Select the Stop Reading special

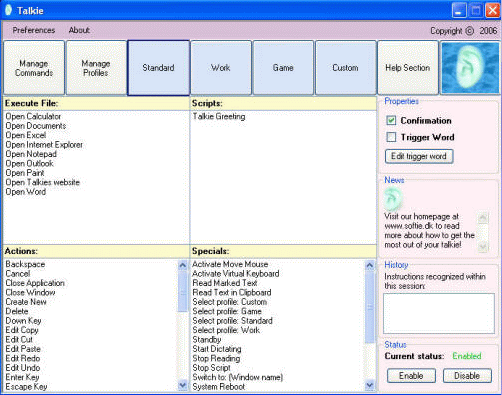coord(216,358)
